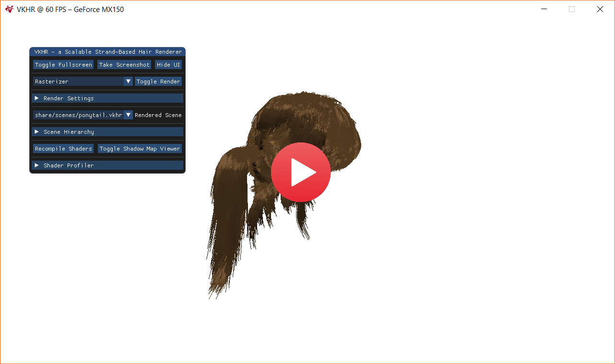
Task: Expand the Render Settings section
Action: click(x=107, y=98)
